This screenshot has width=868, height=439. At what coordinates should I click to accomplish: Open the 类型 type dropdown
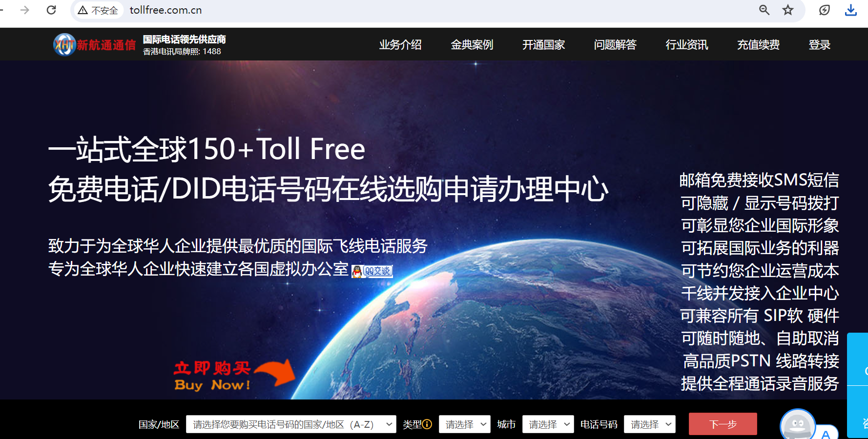point(464,424)
